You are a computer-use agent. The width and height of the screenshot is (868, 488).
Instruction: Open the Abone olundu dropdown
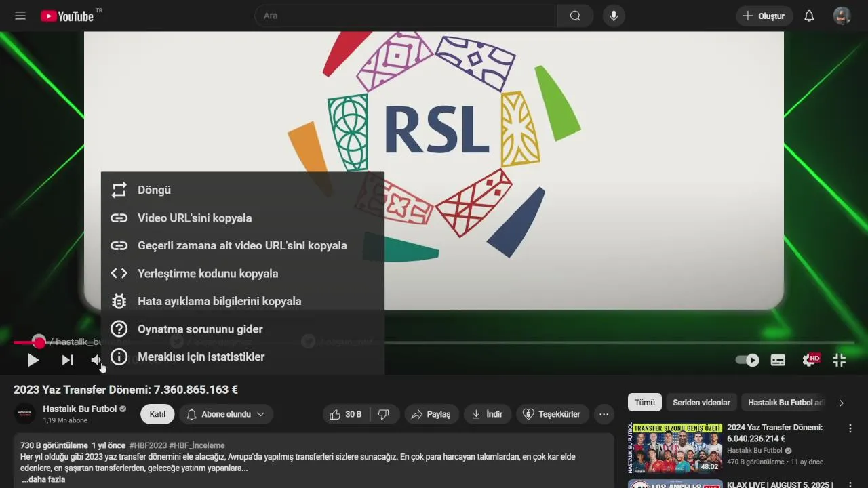226,414
